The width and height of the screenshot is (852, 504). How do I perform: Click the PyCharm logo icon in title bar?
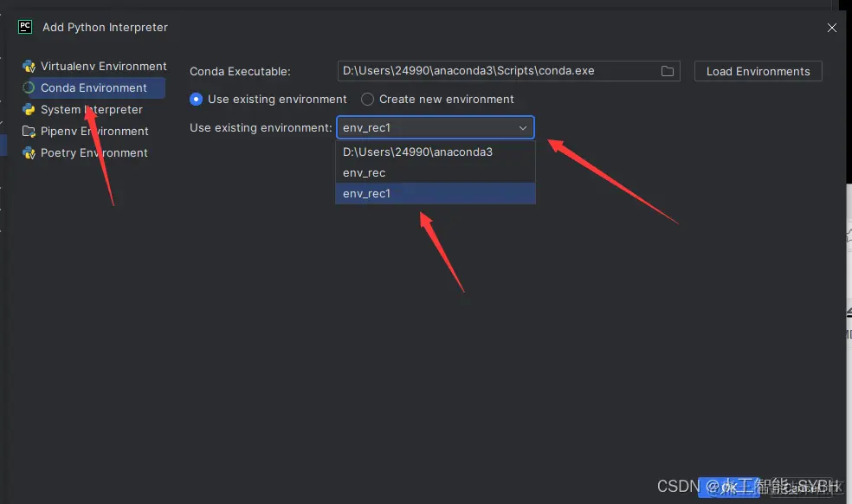point(25,27)
